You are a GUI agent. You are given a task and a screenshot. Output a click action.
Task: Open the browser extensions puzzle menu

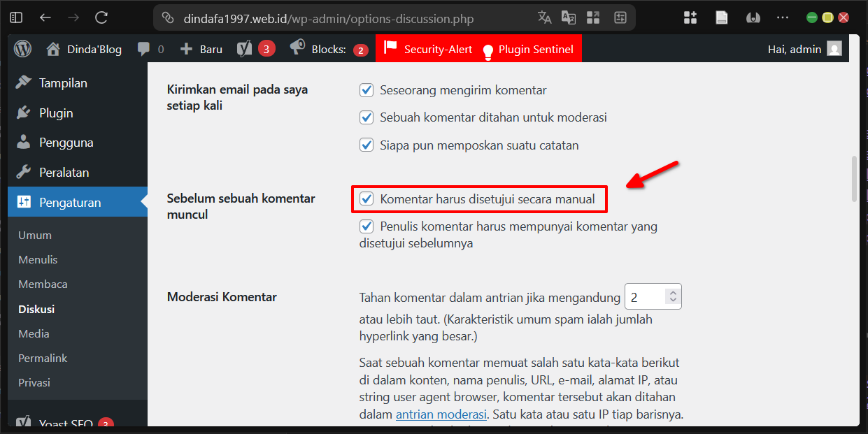690,17
